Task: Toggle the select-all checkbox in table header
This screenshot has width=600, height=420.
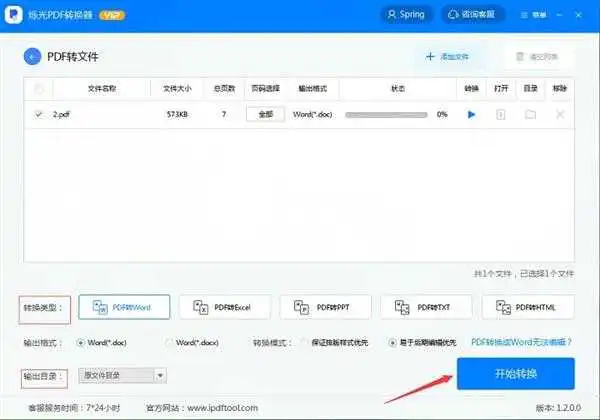Action: 39,89
